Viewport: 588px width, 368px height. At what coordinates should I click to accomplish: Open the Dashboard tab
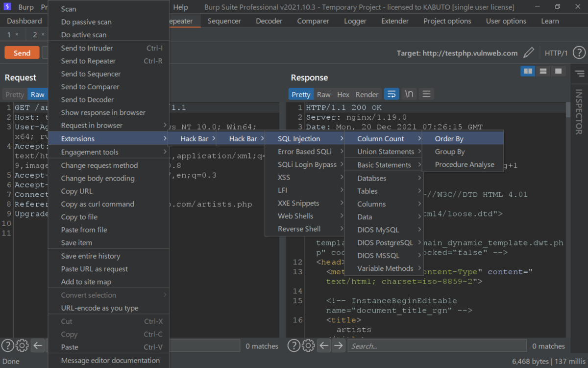click(x=24, y=21)
